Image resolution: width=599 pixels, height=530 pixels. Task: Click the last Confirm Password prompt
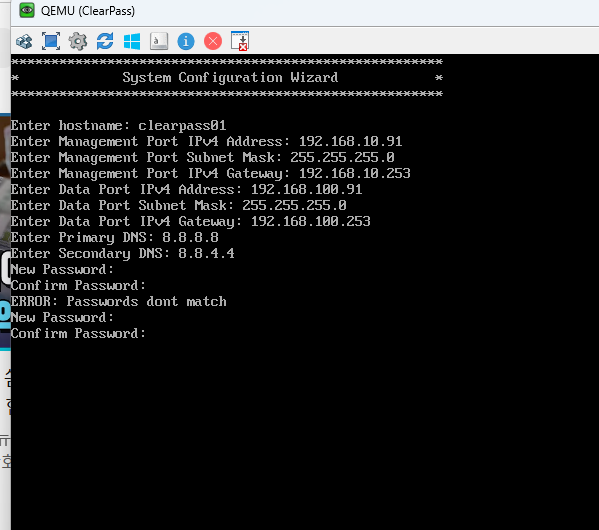click(78, 334)
